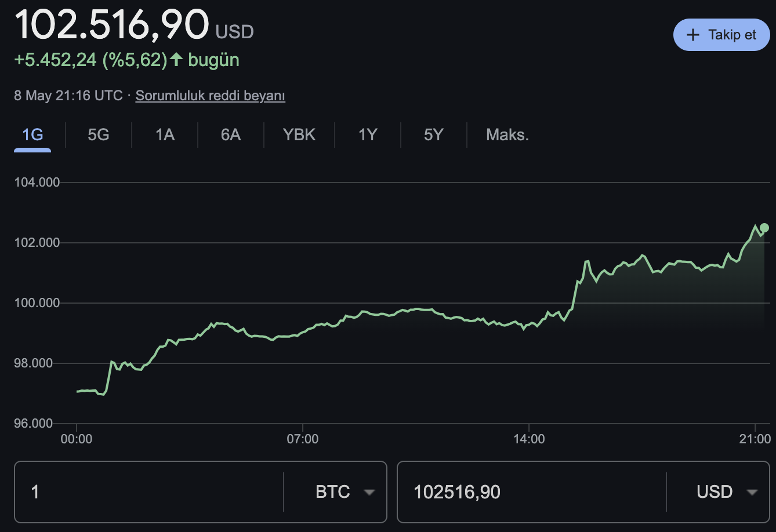Viewport: 776px width, 532px height.
Task: Click the 102.000 y-axis label
Action: [x=37, y=243]
